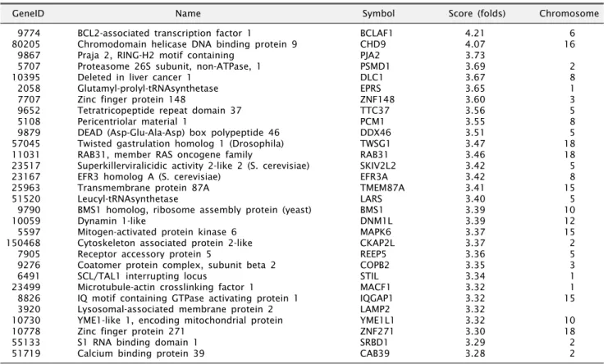Click the symbol COPB2
Viewport: 608px width, 364px height.
coord(375,266)
